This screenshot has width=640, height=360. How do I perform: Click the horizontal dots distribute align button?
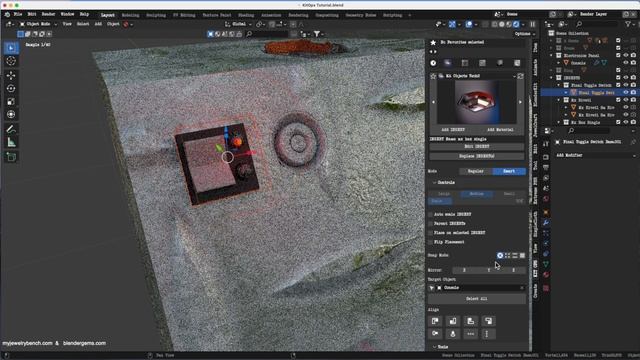click(470, 334)
